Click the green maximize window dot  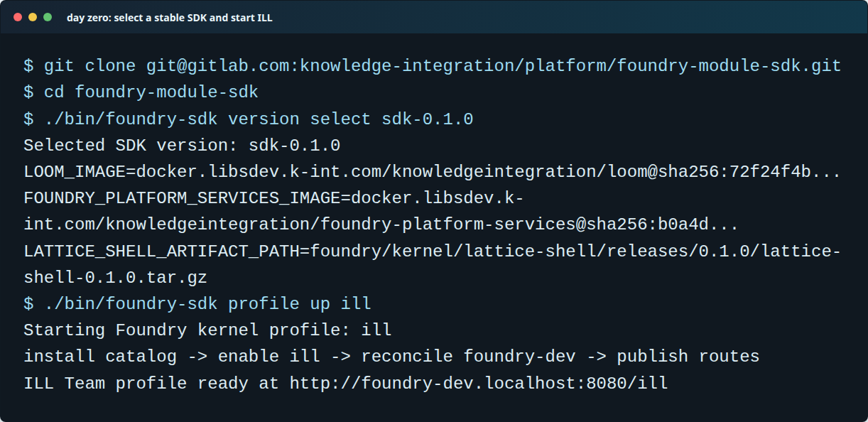click(x=48, y=17)
